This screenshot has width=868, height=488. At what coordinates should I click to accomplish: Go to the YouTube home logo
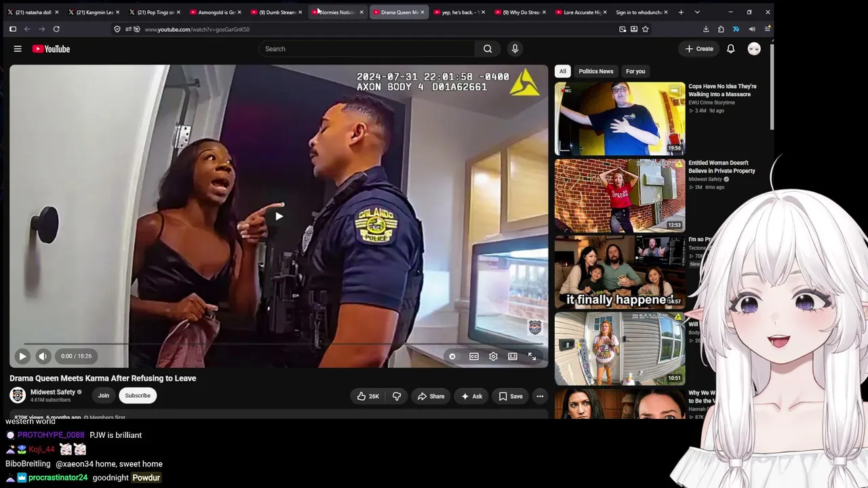point(51,49)
